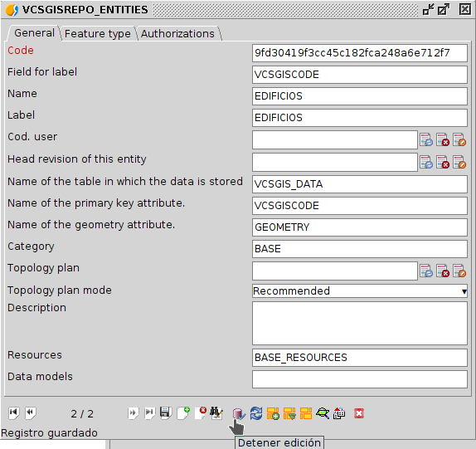Open the Topology plan mode dropdown
This screenshot has width=476, height=449.
(360, 291)
